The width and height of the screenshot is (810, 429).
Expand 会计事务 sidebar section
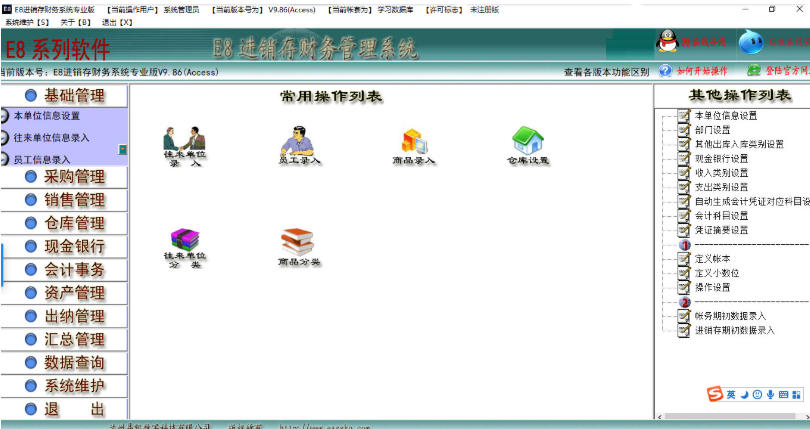(64, 270)
